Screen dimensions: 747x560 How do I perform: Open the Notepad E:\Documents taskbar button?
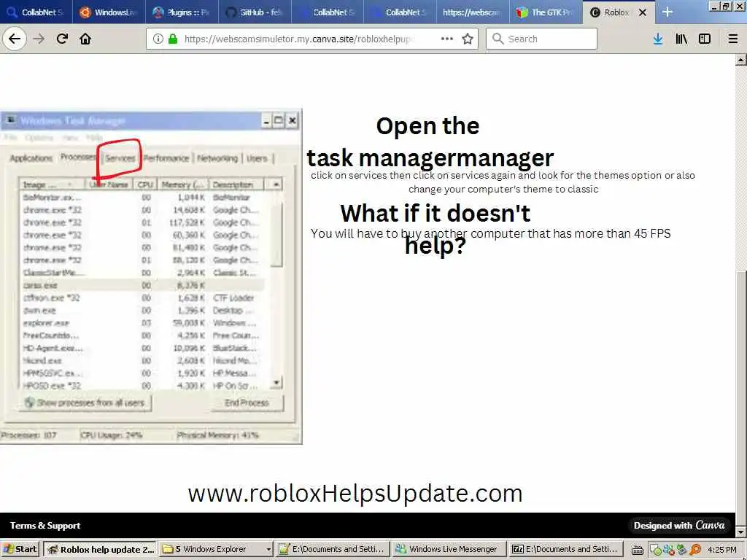(333, 550)
